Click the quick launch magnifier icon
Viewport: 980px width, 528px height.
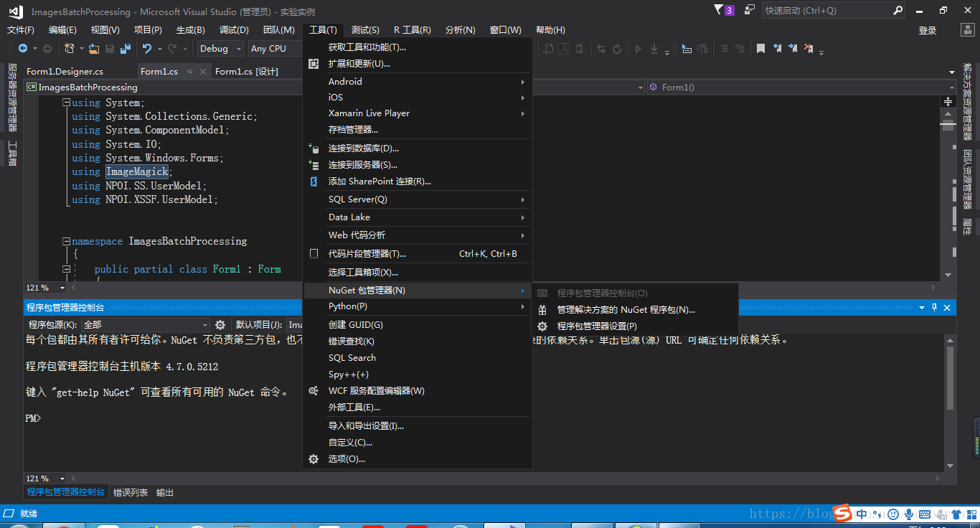point(897,10)
